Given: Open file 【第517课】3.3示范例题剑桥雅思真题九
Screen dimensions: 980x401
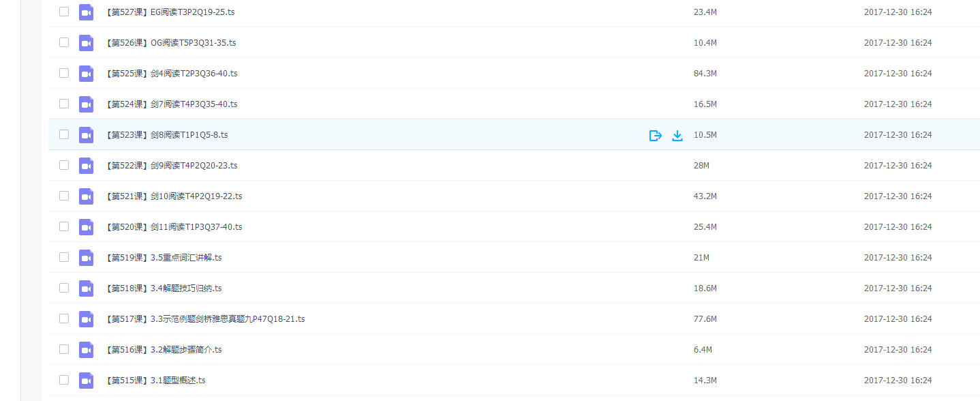Looking at the screenshot, I should [x=205, y=319].
